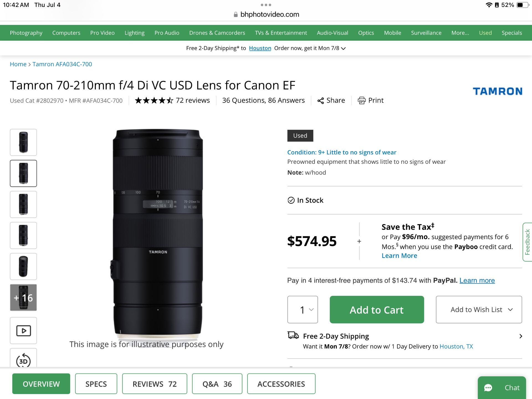Open the product video thumbnail
Image resolution: width=532 pixels, height=399 pixels.
tap(23, 330)
